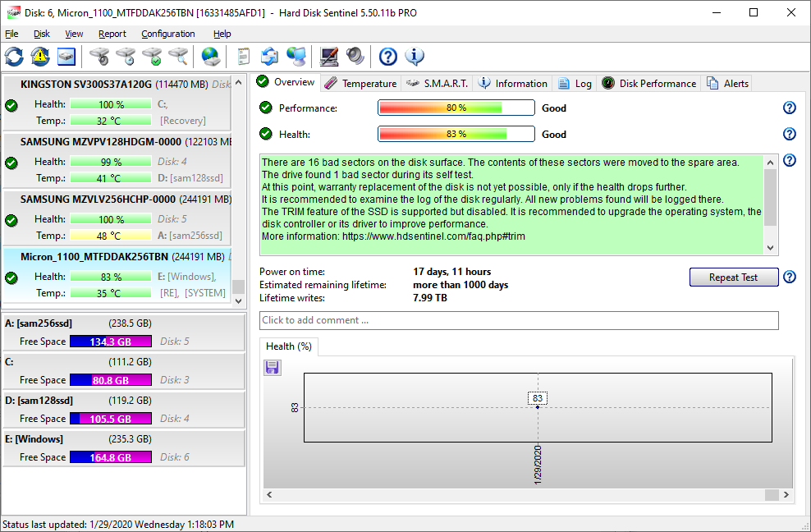This screenshot has width=811, height=532.
Task: Click the help icon next to Repeat Test
Action: coord(790,277)
